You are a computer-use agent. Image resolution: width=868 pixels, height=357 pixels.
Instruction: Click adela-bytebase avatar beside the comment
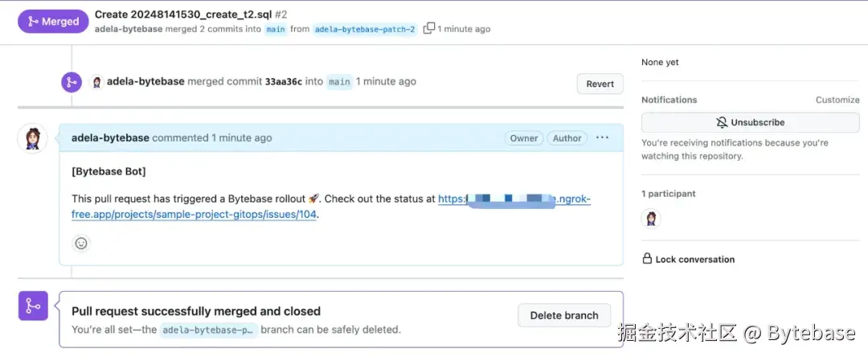tap(32, 138)
